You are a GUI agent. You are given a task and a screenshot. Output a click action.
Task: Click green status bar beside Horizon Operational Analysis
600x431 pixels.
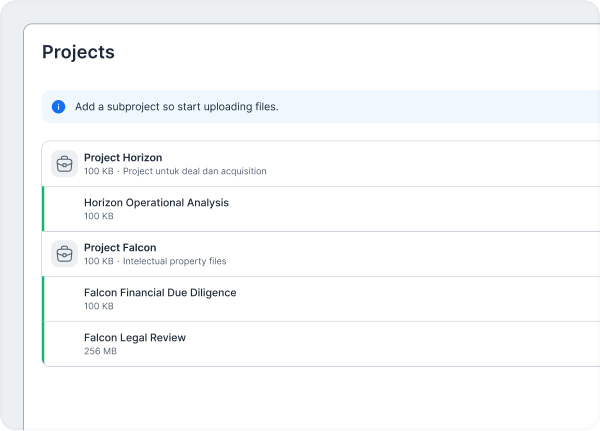(44, 208)
